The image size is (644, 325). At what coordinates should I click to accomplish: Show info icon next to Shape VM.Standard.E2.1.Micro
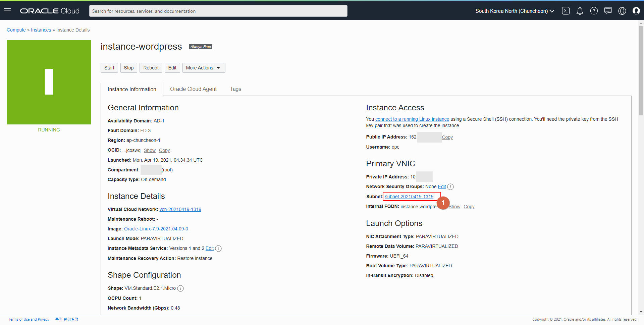(180, 288)
